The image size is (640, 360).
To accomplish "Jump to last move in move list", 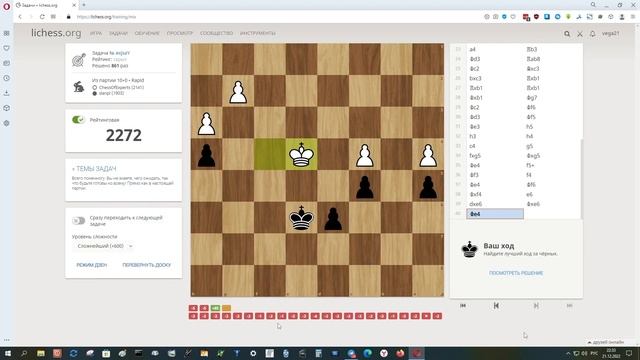I will tap(569, 306).
